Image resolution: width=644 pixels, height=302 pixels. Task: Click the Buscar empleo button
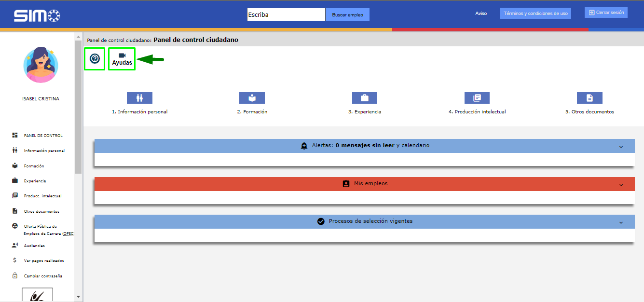347,15
